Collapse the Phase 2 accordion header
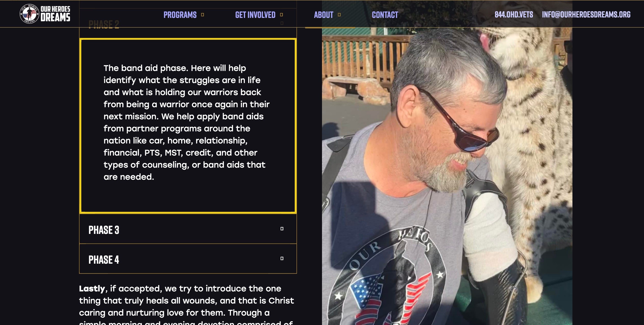The image size is (644, 325). pyautogui.click(x=188, y=23)
